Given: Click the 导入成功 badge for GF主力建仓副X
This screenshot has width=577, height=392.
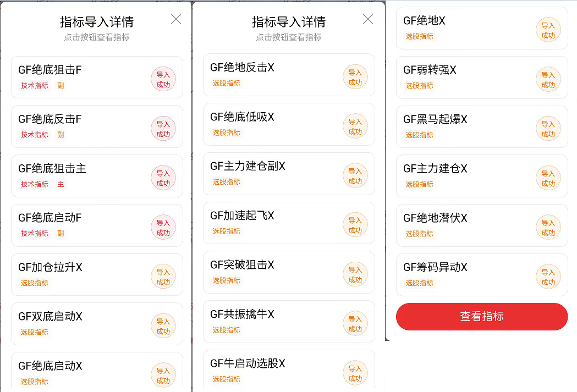Looking at the screenshot, I should coord(356,174).
